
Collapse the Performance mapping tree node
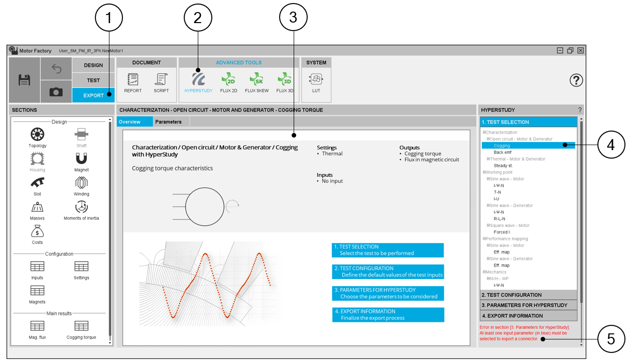click(484, 239)
